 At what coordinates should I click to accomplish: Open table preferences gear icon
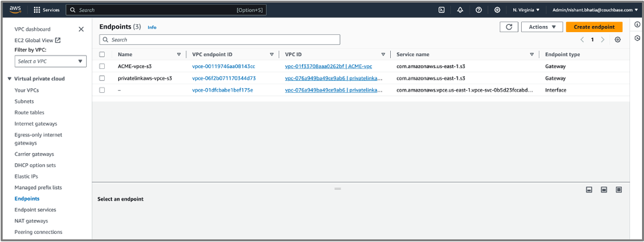[x=617, y=40]
